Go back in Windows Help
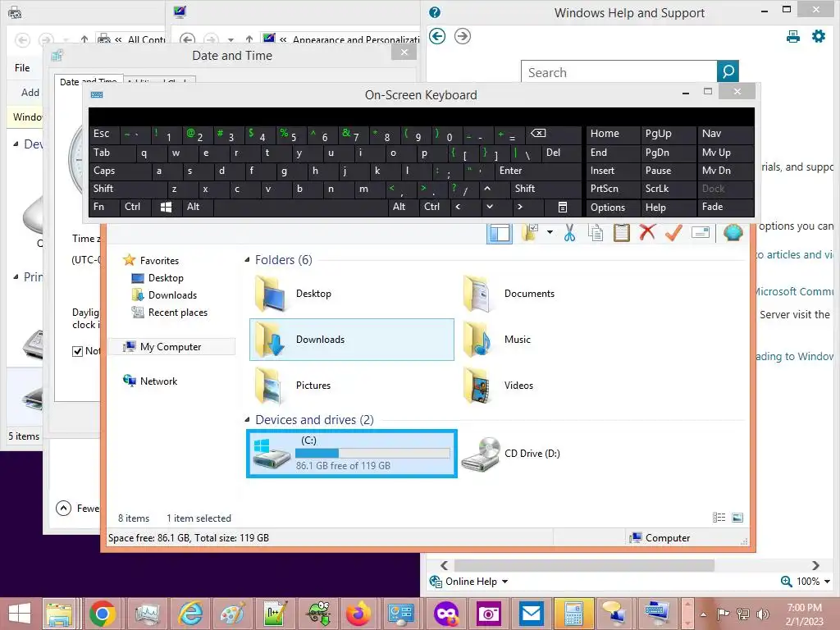The height and width of the screenshot is (630, 840). (437, 36)
